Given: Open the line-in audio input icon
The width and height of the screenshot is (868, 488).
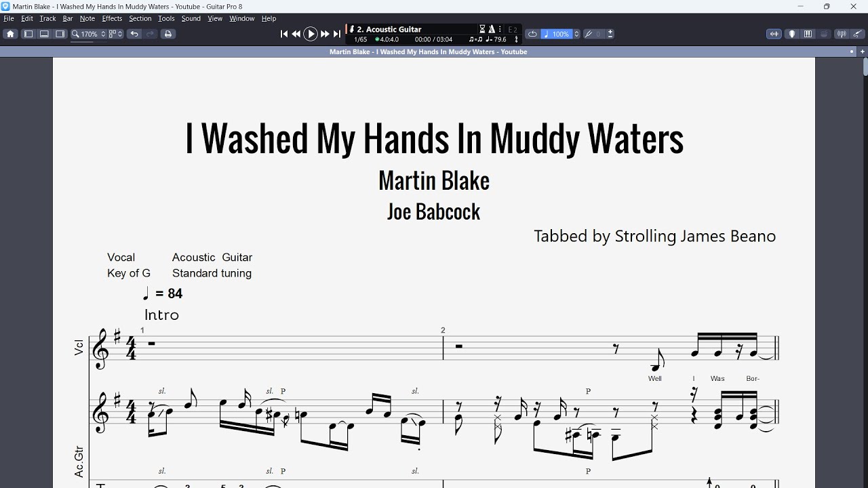Looking at the screenshot, I should click(774, 34).
